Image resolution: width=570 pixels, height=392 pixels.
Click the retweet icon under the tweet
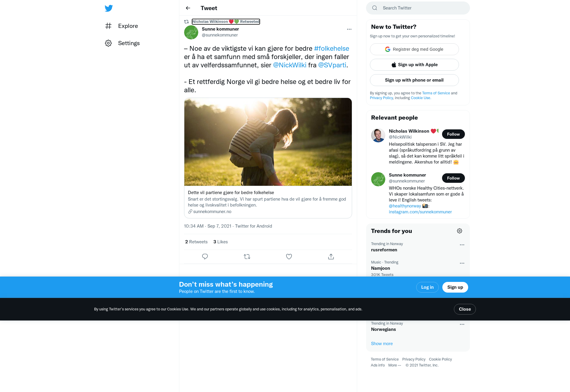pyautogui.click(x=247, y=257)
